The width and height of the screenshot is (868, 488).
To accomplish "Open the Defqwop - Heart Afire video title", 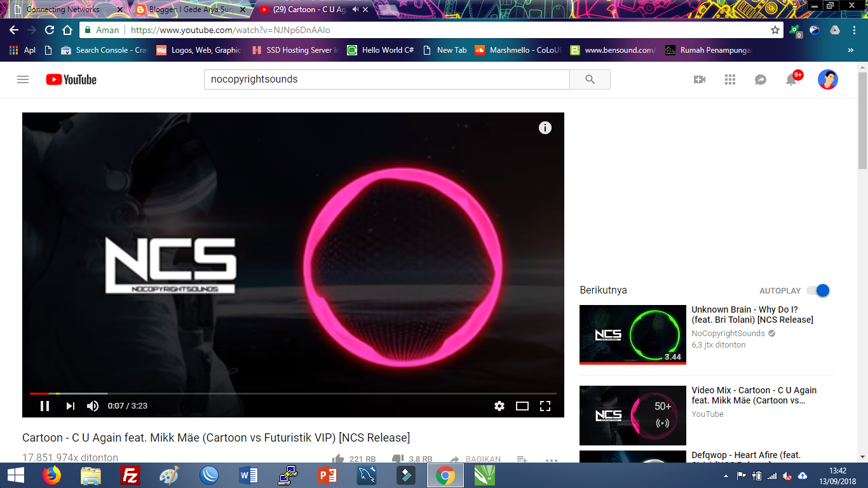I will [747, 455].
